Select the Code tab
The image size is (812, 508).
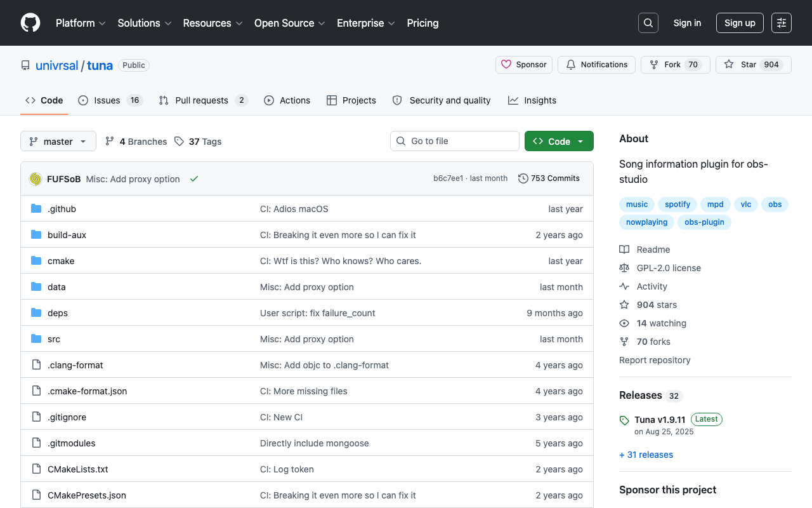coord(44,100)
